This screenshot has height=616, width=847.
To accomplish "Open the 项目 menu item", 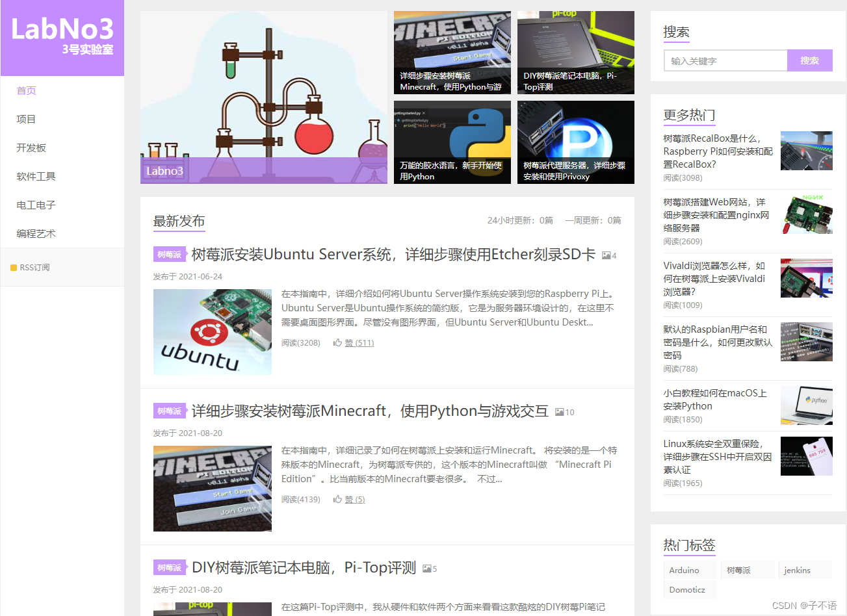I will [26, 119].
